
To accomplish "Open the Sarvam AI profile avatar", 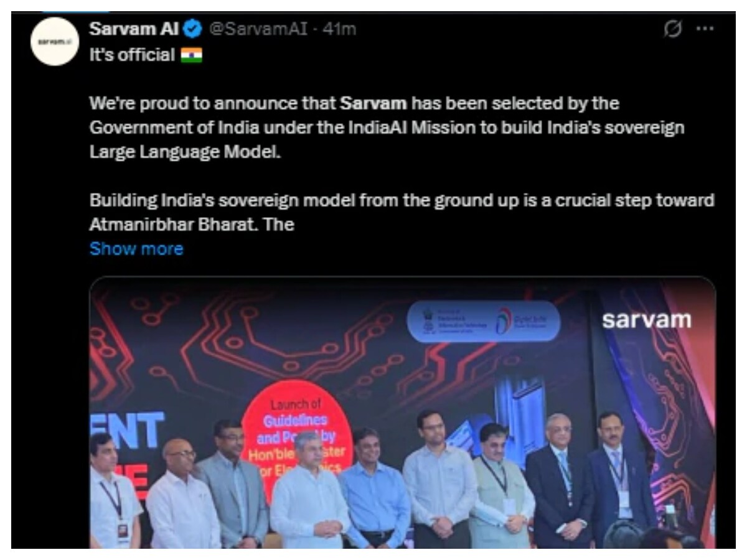I will click(x=55, y=42).
